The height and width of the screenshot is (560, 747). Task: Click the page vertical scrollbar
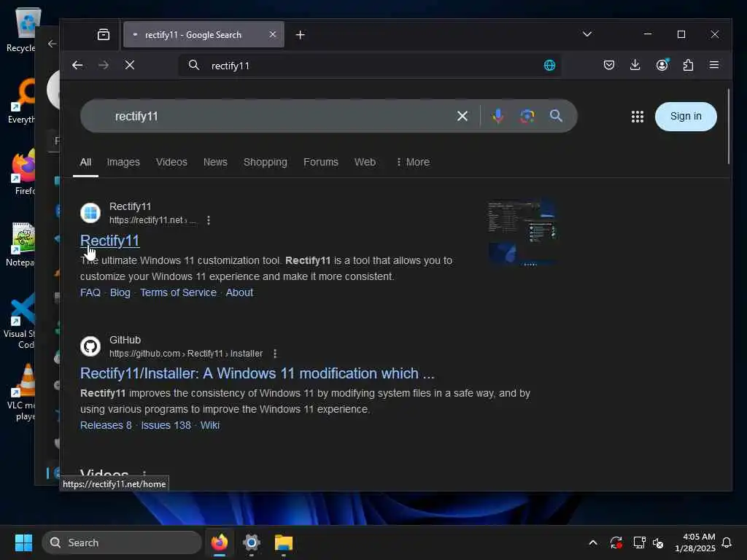(x=729, y=127)
